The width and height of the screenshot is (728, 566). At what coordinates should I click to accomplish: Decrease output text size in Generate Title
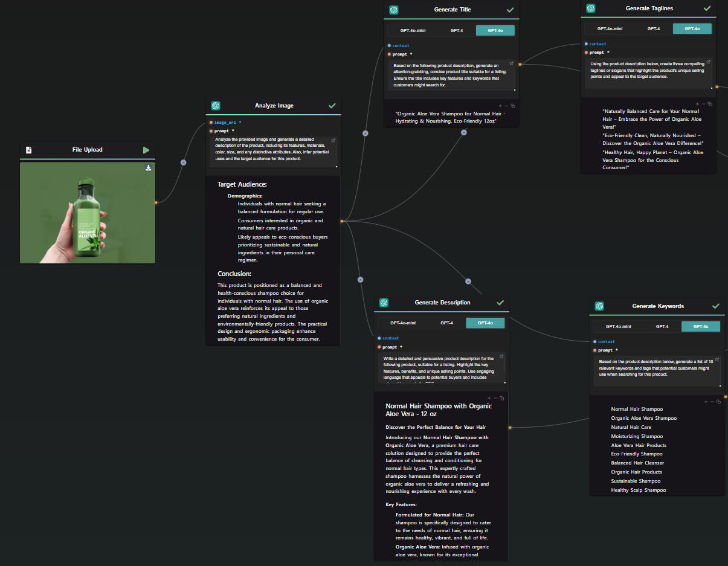(506, 106)
